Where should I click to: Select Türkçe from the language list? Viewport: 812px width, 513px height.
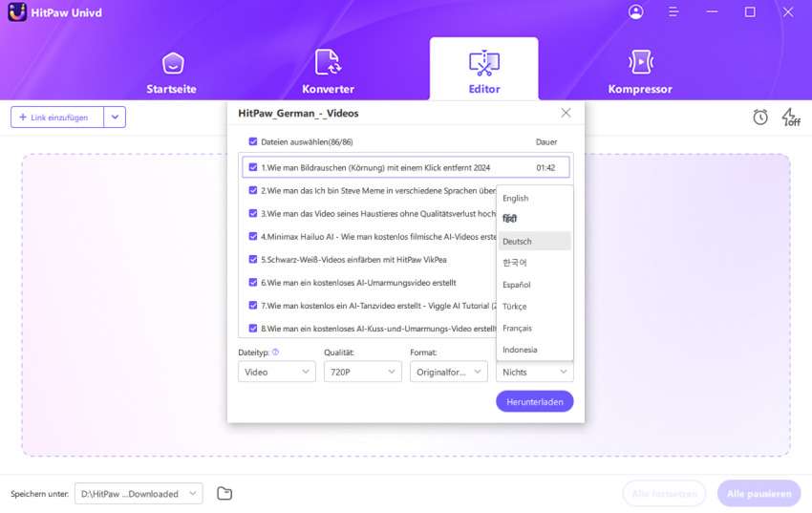point(534,306)
